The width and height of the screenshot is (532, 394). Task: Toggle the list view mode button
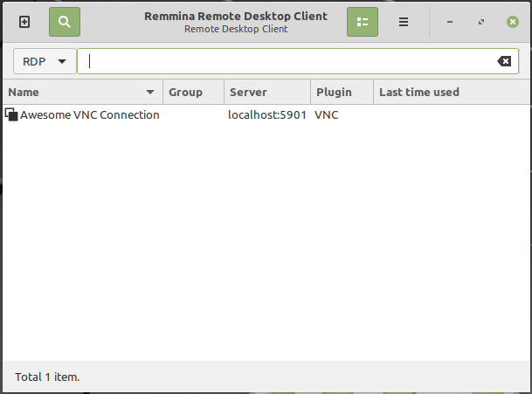363,22
